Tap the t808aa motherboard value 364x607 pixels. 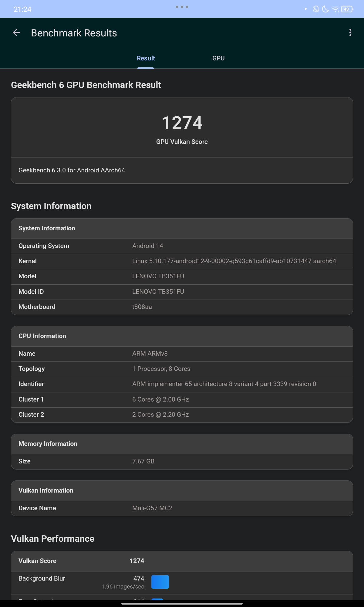point(142,307)
